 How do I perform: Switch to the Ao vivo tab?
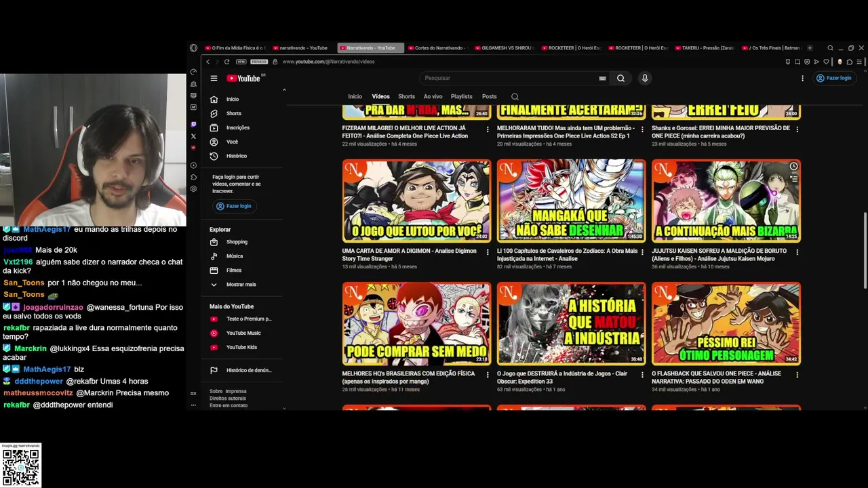point(433,97)
